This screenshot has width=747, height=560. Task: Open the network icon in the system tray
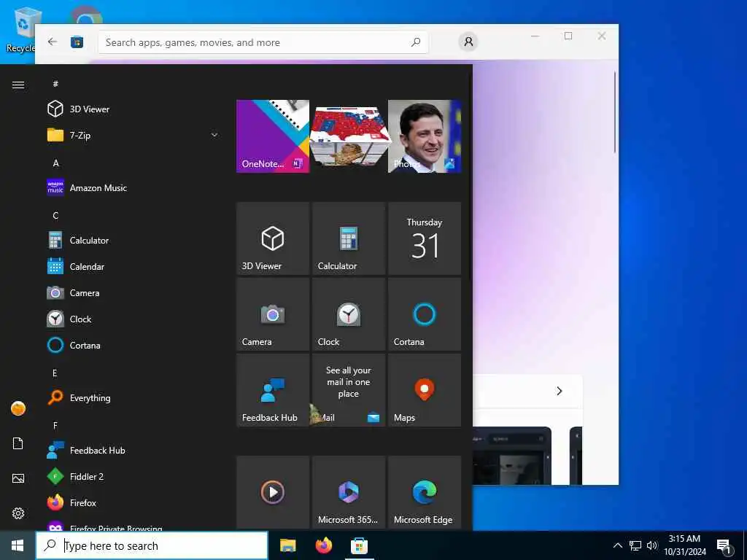[x=635, y=545]
